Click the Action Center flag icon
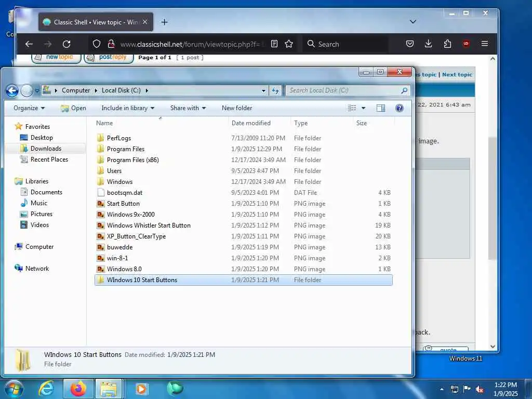Screen dimensions: 532x399 [467, 389]
